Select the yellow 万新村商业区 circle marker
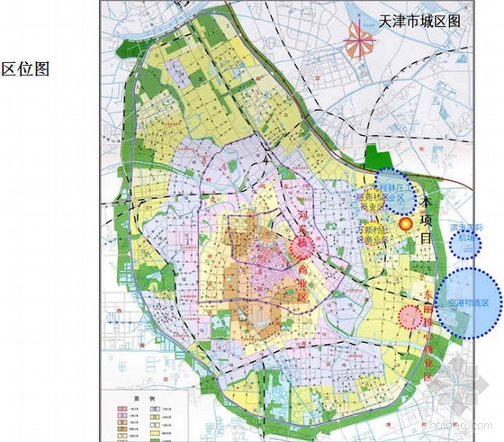Screen dimensions: 504x442 click(x=373, y=233)
